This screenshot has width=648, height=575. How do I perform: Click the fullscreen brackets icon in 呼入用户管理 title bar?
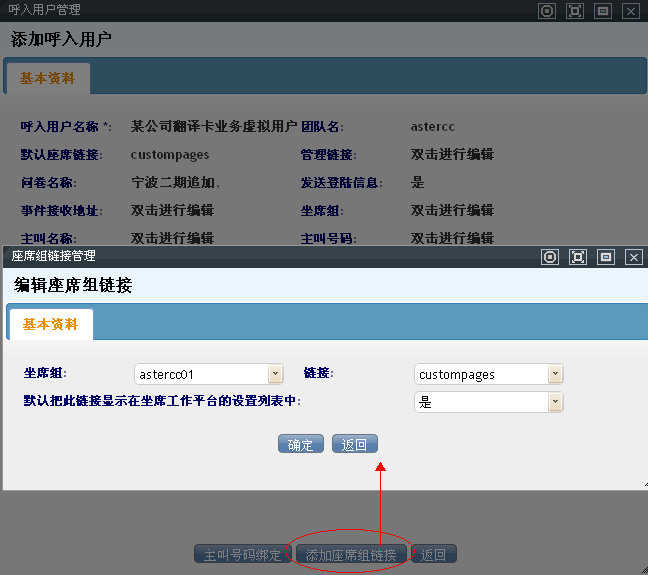click(574, 11)
